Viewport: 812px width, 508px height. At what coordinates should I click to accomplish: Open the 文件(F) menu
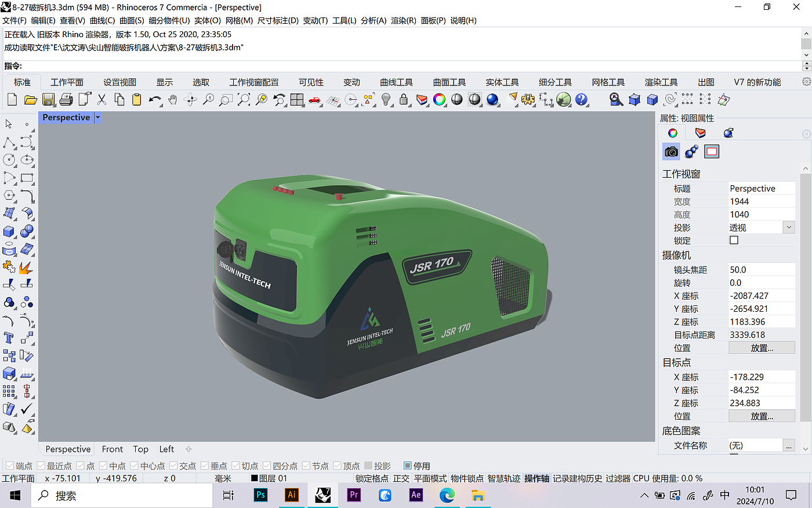(x=14, y=20)
